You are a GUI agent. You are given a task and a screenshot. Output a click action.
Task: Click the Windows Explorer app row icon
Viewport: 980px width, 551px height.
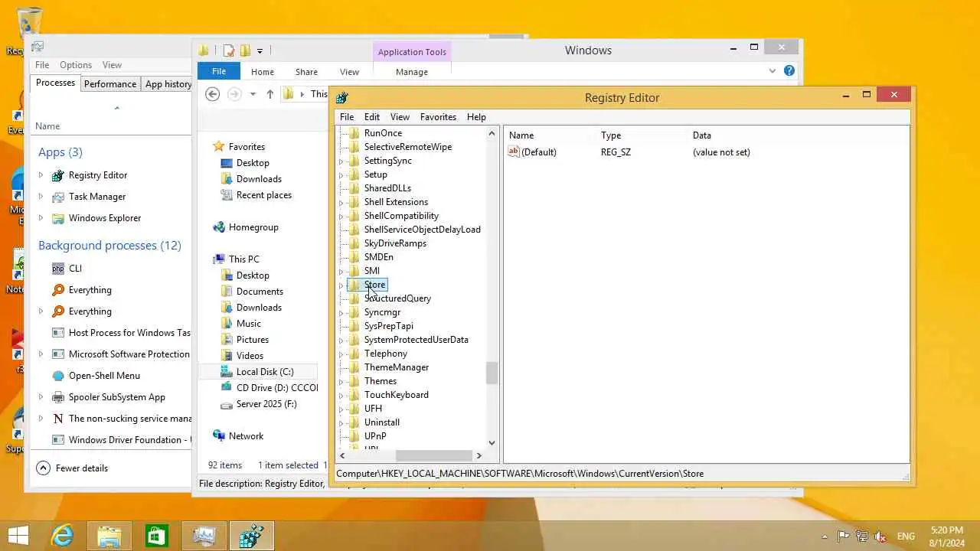pos(58,218)
